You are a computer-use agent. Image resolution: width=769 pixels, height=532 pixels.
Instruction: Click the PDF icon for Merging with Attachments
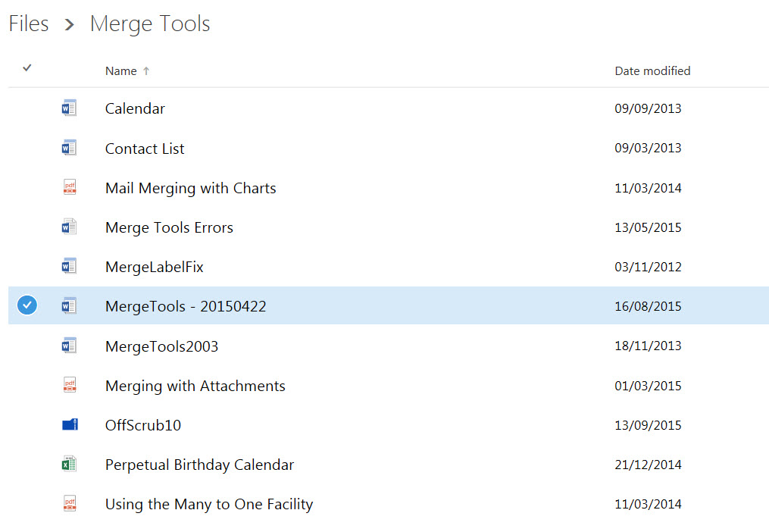click(70, 385)
